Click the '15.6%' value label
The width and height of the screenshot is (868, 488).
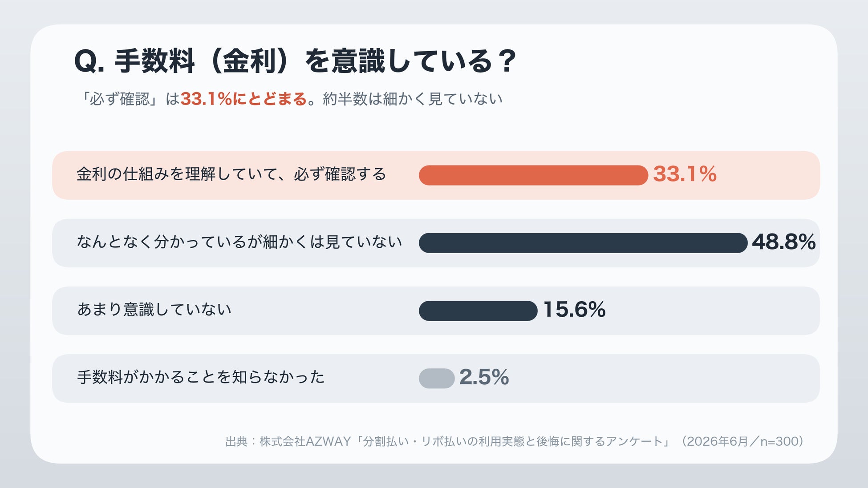click(x=574, y=310)
